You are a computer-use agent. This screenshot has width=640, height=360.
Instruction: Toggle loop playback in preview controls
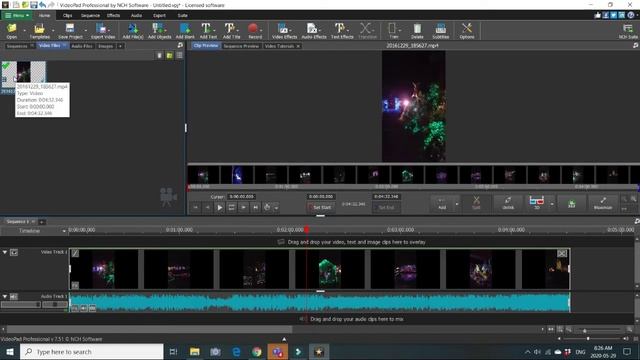point(231,207)
